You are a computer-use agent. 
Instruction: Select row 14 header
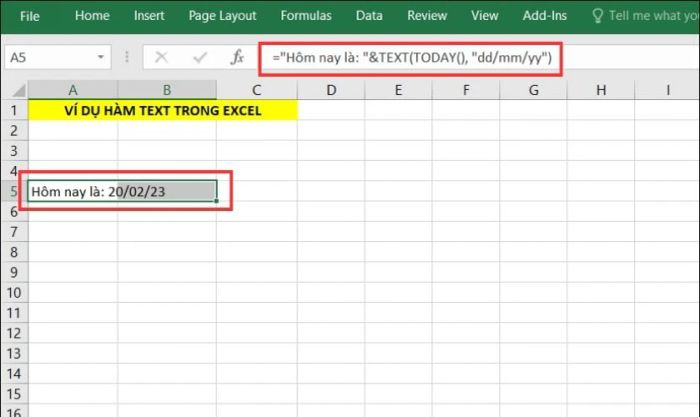[14, 373]
